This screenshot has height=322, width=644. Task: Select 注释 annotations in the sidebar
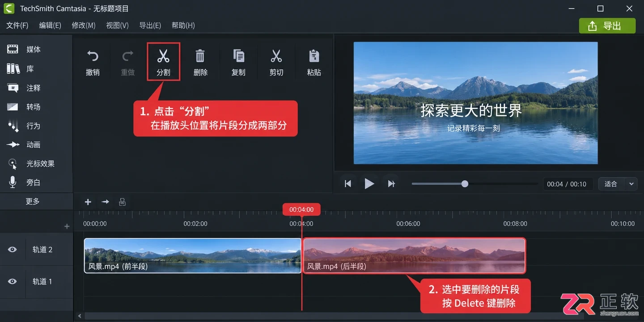click(x=25, y=88)
